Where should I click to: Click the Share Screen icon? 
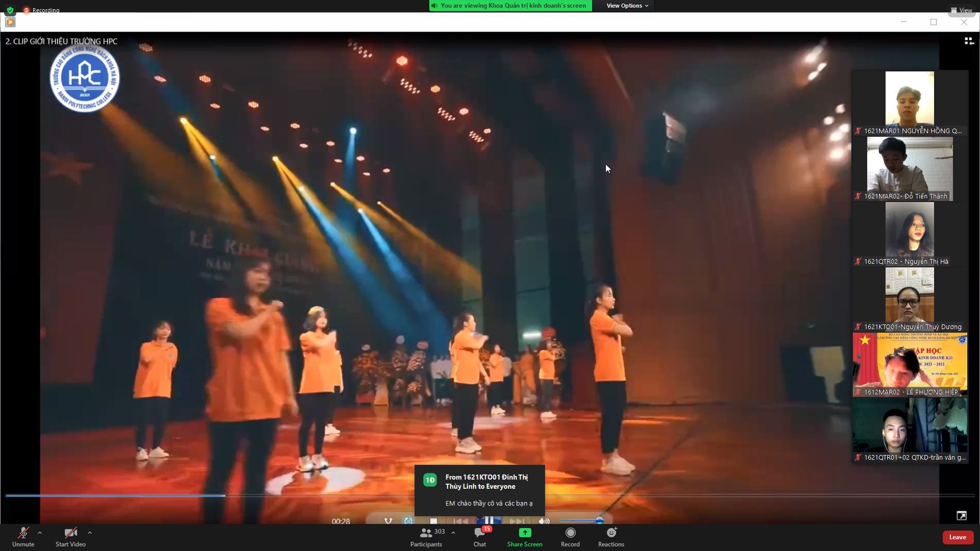pos(525,533)
